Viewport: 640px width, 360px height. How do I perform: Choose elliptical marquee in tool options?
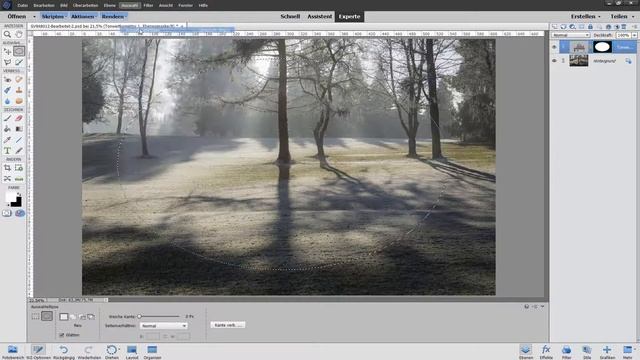[x=47, y=316]
